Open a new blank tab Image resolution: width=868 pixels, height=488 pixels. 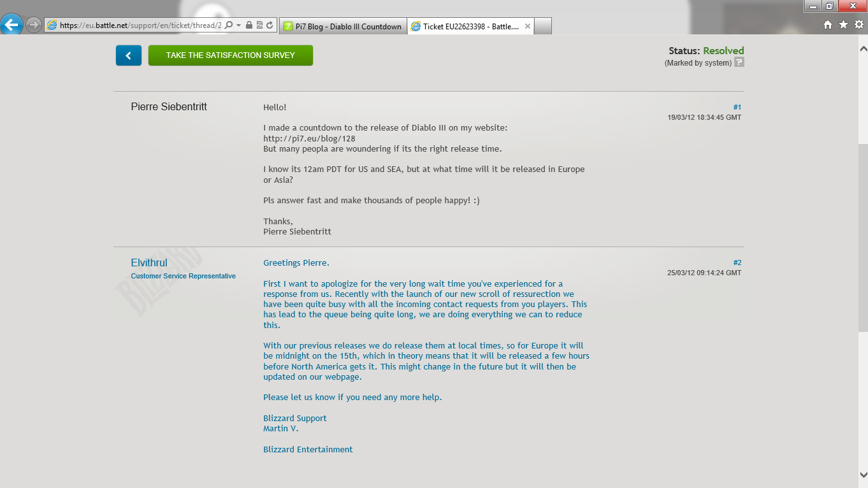[x=542, y=26]
